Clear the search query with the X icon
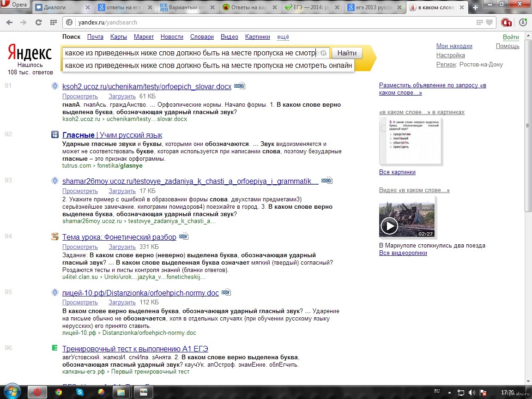The width and height of the screenshot is (532, 399). (x=324, y=53)
